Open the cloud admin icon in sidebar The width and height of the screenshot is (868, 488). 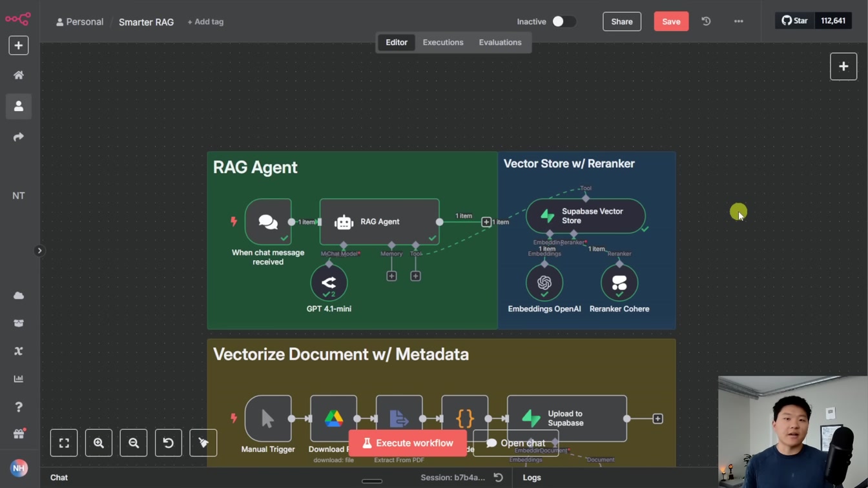[19, 296]
